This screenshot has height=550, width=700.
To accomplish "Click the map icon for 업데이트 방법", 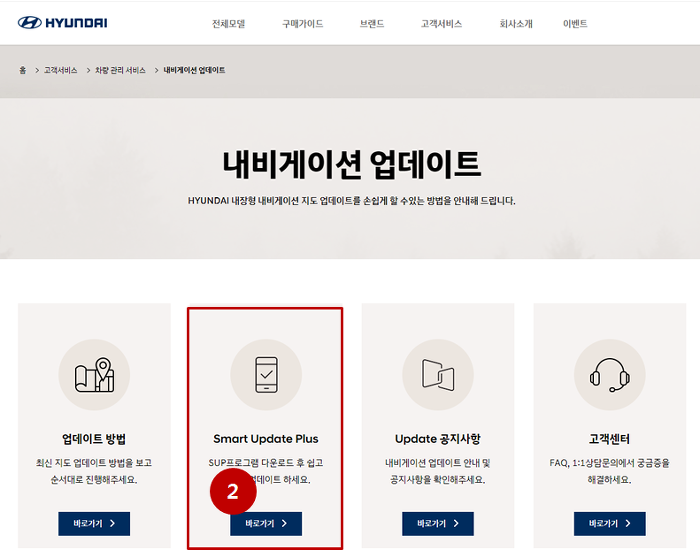I will click(94, 375).
